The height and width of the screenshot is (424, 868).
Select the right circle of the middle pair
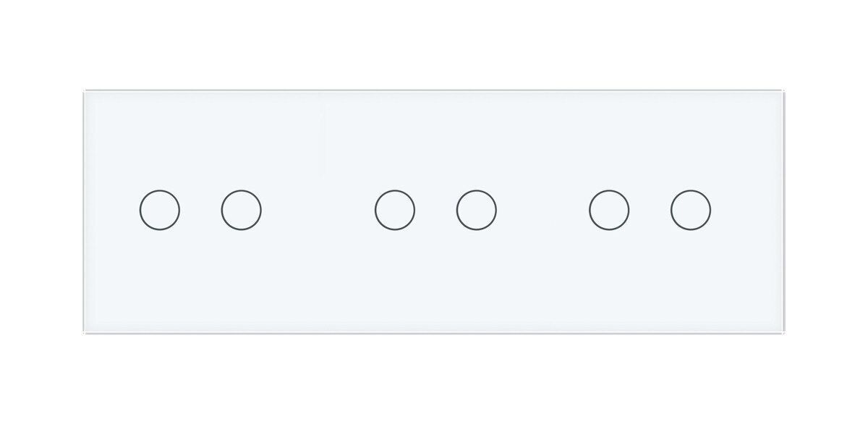tap(477, 211)
